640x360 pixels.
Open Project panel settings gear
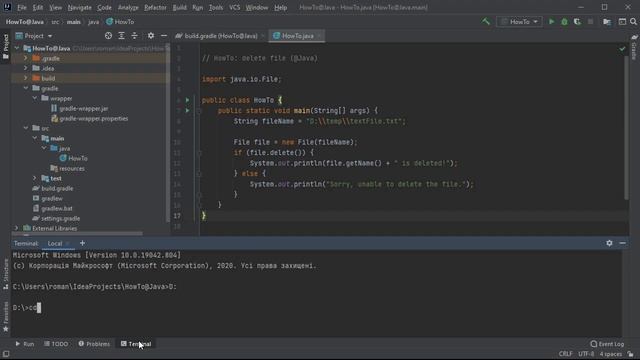pyautogui.click(x=151, y=36)
